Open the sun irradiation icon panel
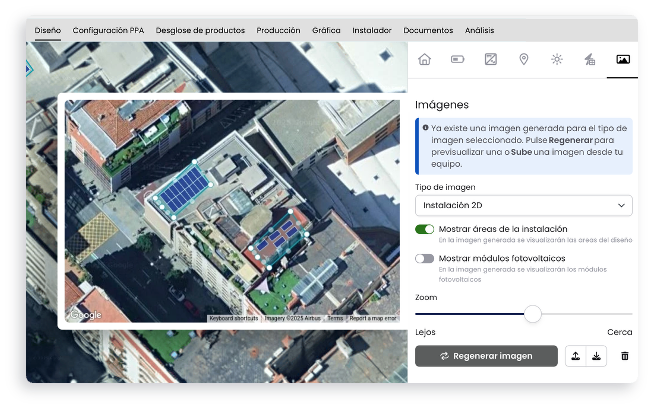The image size is (653, 409). [557, 60]
